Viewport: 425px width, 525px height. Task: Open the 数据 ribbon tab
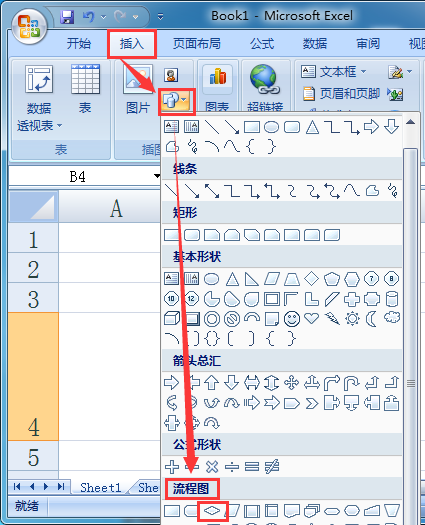click(x=315, y=44)
